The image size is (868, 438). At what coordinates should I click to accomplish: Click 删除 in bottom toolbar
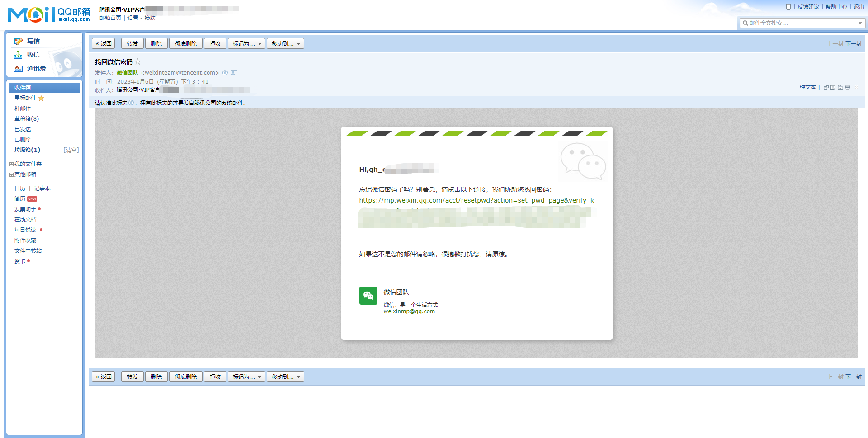coord(156,377)
